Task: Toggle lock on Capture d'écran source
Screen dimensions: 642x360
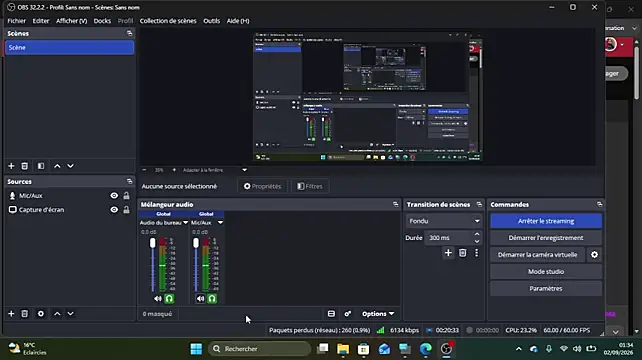Action: coord(127,210)
